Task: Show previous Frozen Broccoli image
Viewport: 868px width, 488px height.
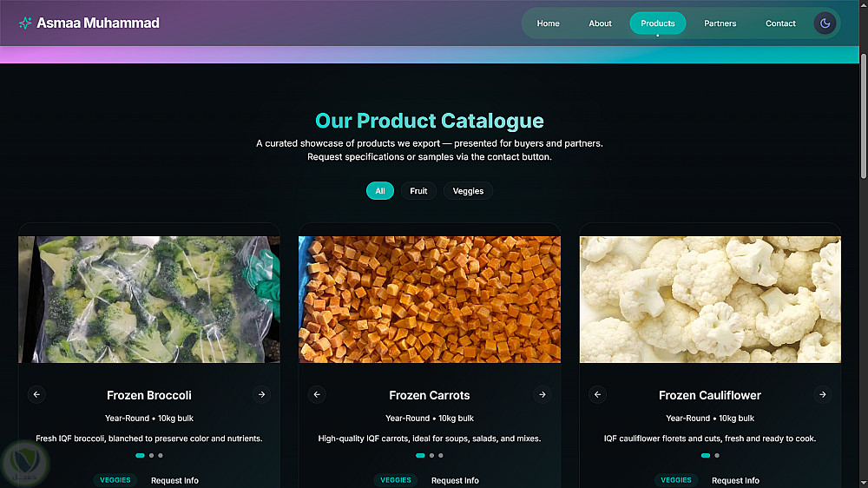Action: tap(36, 394)
